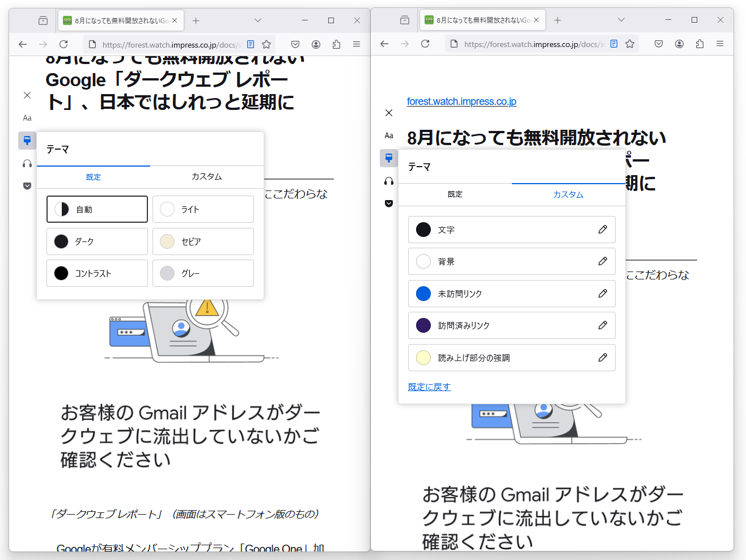The width and height of the screenshot is (746, 560).
Task: Switch to the カスタム tab in theme panel
Action: [207, 177]
